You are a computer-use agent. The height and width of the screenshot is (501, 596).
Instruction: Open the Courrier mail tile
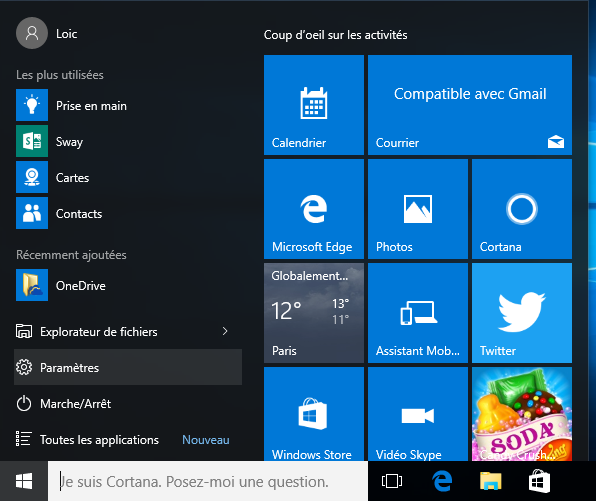coord(470,105)
